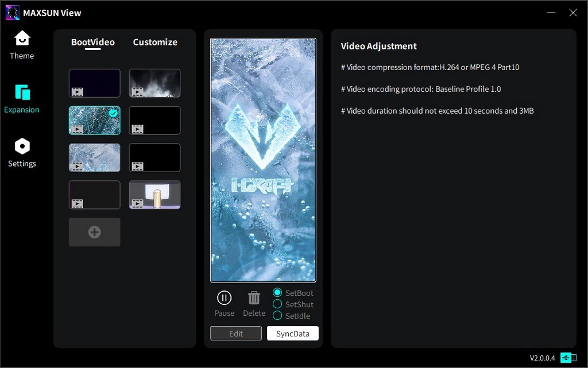This screenshot has height=368, width=588.
Task: Select the gold bullet video thumbnail
Action: (x=154, y=195)
